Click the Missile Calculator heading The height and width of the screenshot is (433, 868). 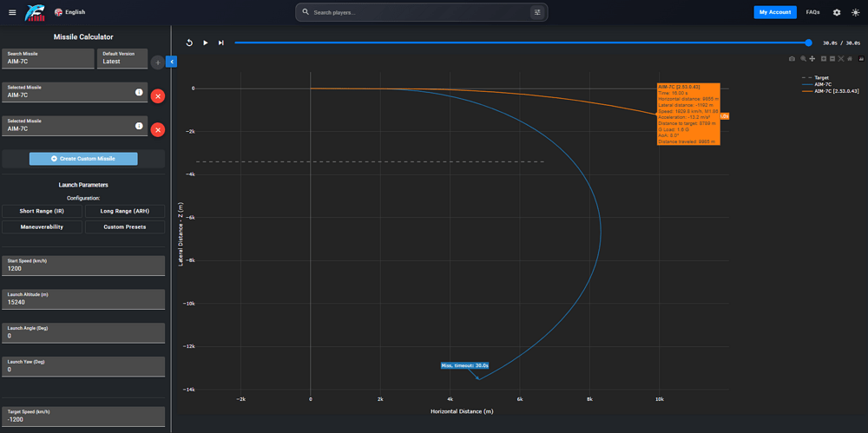(x=83, y=37)
